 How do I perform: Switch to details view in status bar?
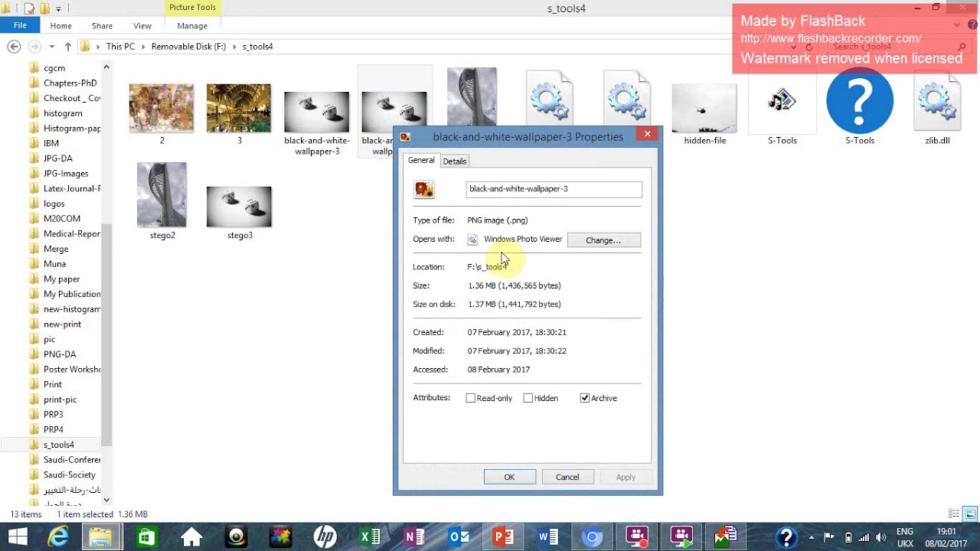pyautogui.click(x=954, y=514)
